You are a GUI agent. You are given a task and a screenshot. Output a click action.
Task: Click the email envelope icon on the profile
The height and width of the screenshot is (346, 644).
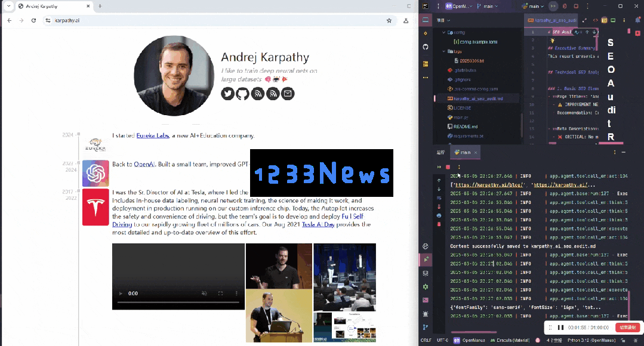click(288, 94)
